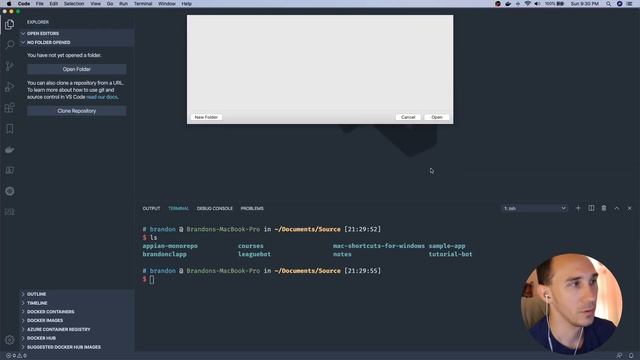The width and height of the screenshot is (640, 360).
Task: Open macOS Spotlight search icon
Action: pos(608,4)
